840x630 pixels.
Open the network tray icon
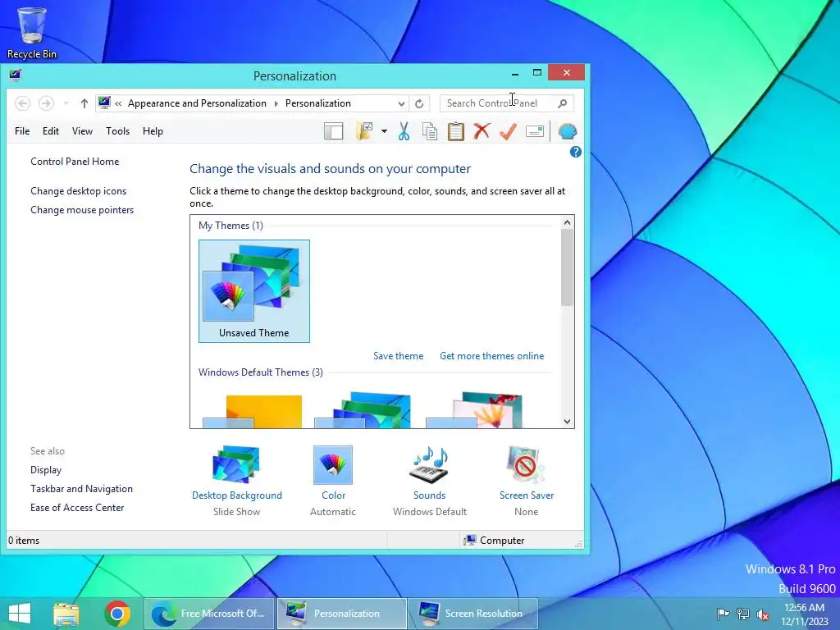pos(743,614)
